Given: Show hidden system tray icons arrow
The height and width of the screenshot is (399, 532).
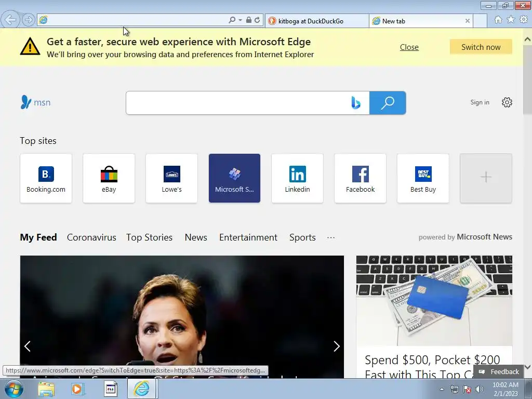Looking at the screenshot, I should tap(442, 389).
